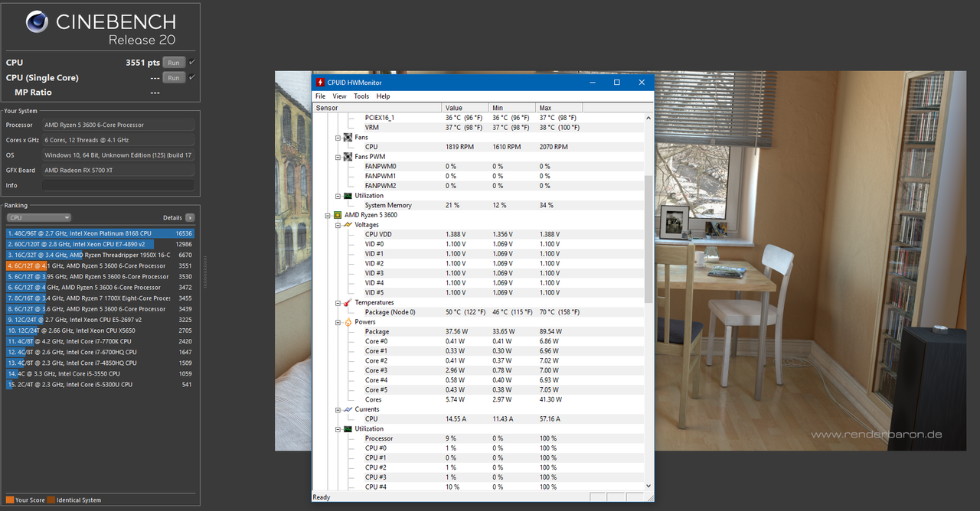980x511 pixels.
Task: Select the FANPWM1 row
Action: click(x=479, y=176)
